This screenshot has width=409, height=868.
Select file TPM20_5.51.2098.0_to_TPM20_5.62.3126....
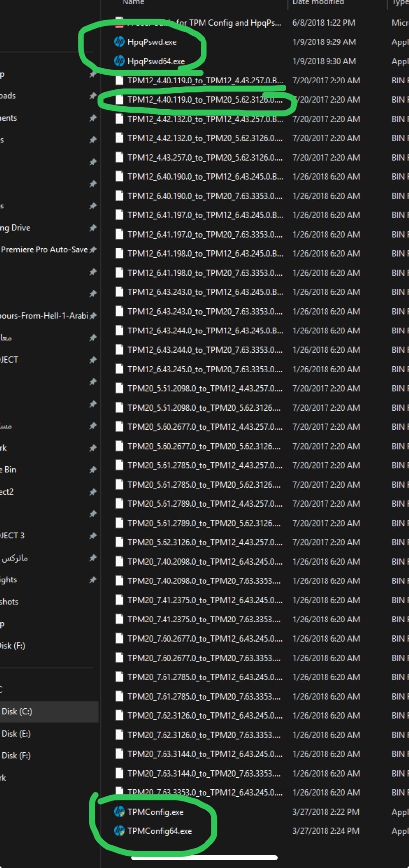(204, 408)
